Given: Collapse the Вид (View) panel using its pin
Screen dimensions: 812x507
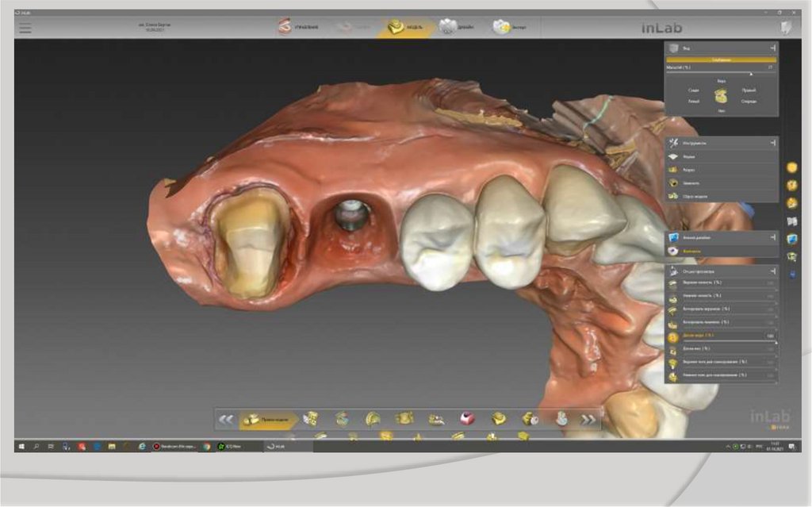Looking at the screenshot, I should (772, 49).
